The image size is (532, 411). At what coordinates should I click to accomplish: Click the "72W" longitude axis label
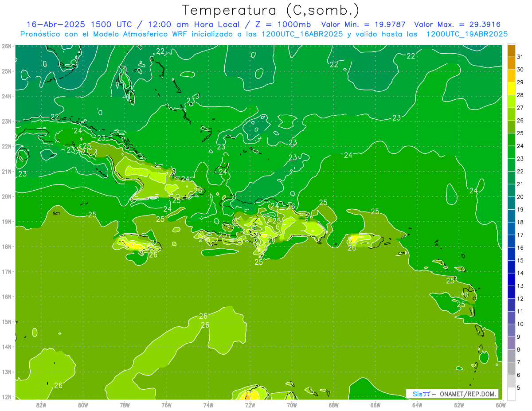pos(250,404)
